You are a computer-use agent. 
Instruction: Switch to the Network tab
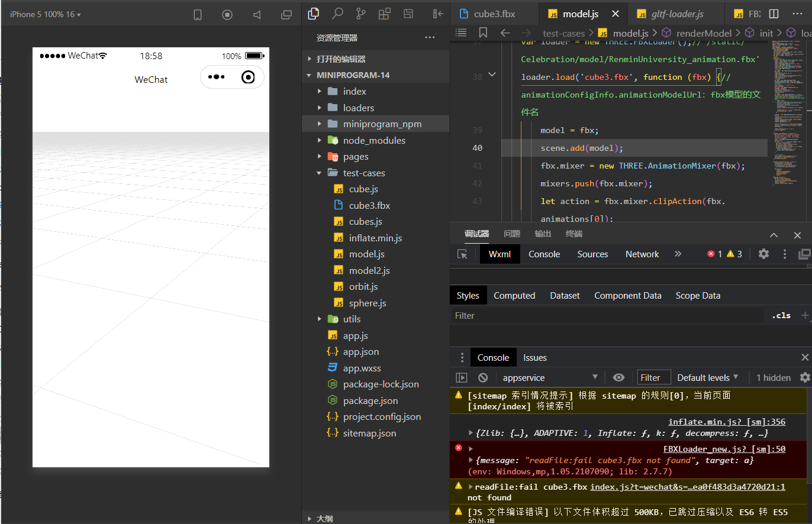click(x=642, y=254)
